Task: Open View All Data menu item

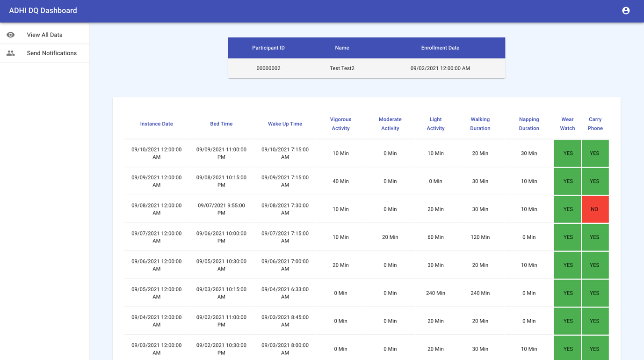Action: (x=44, y=35)
